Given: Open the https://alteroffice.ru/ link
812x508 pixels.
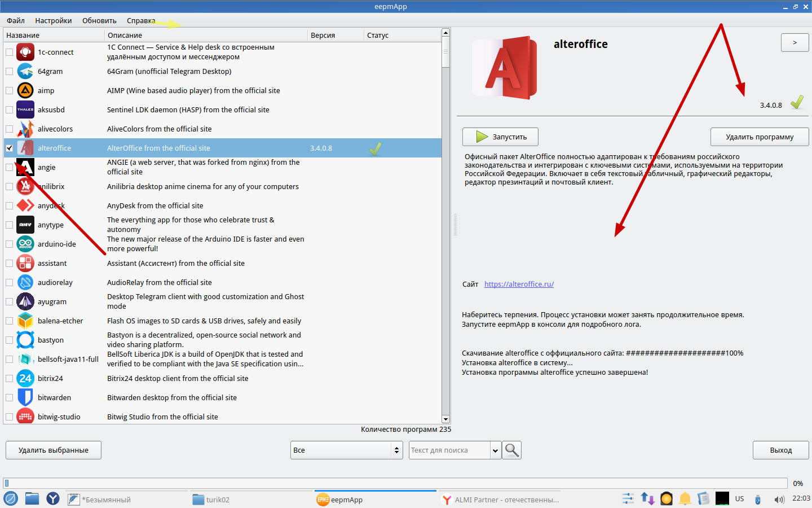Looking at the screenshot, I should tap(519, 284).
